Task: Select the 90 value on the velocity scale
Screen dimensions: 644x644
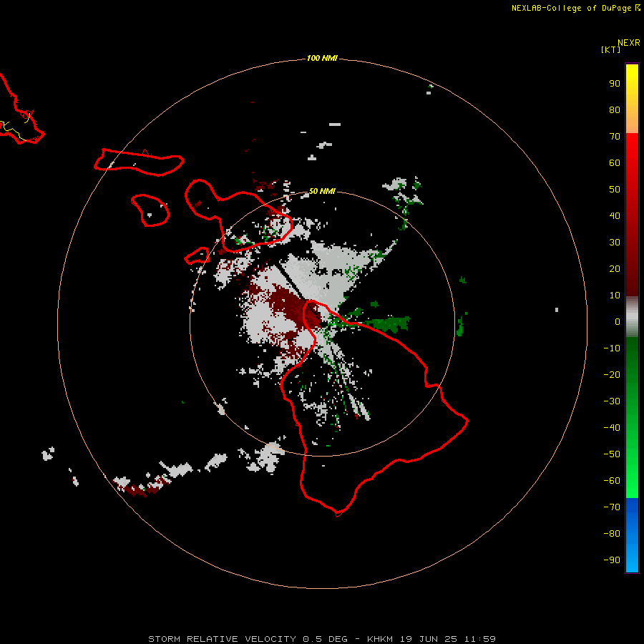Action: click(x=615, y=84)
